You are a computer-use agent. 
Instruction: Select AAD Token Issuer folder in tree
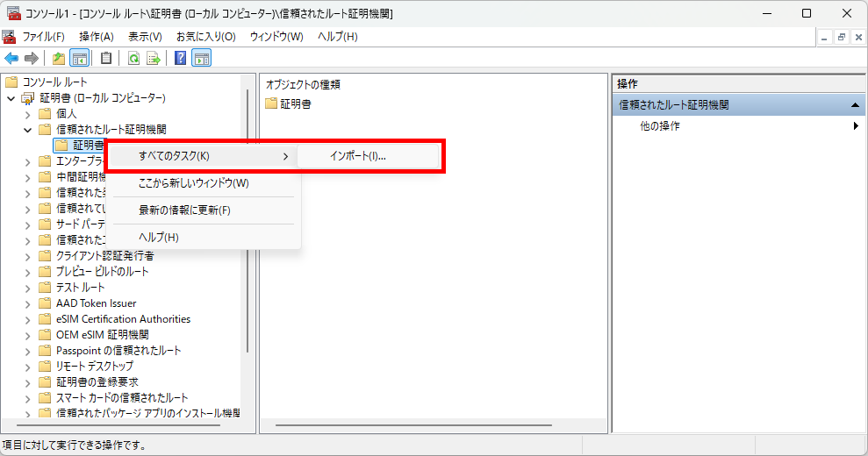(x=96, y=303)
